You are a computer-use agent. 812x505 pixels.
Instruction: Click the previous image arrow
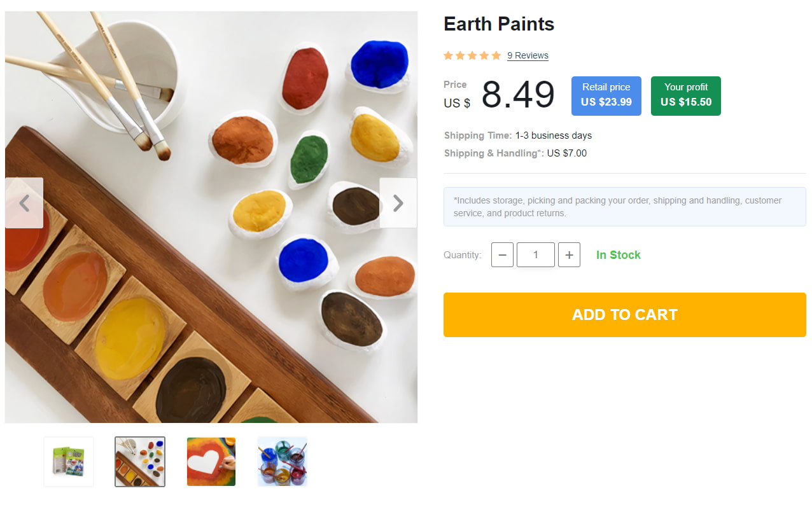(24, 203)
